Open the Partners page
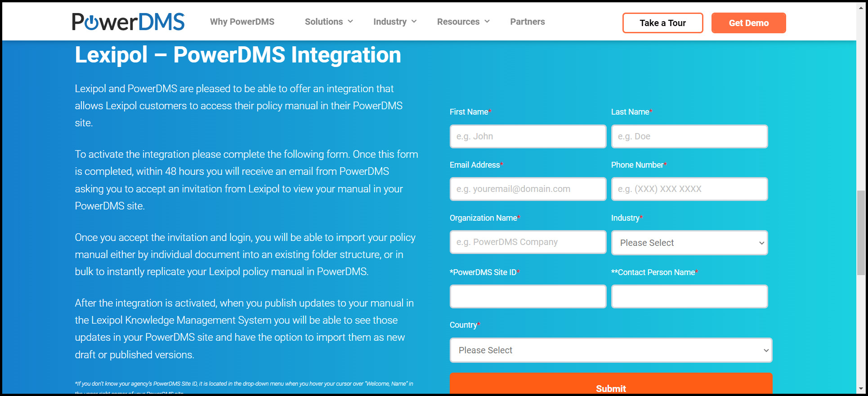This screenshot has height=396, width=868. pyautogui.click(x=528, y=22)
